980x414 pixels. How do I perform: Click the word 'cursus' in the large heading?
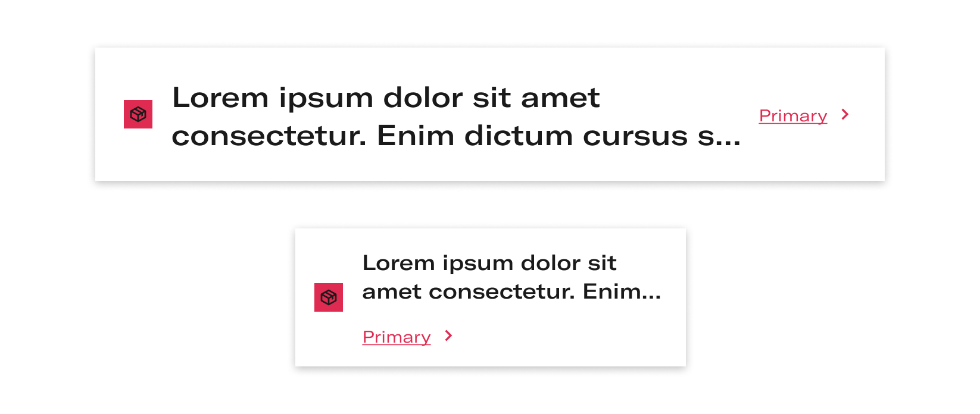[x=636, y=136]
